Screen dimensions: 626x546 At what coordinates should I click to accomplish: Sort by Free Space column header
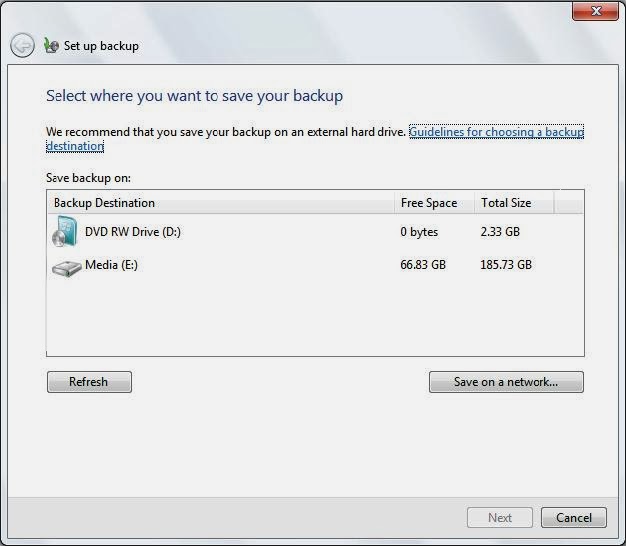point(434,203)
